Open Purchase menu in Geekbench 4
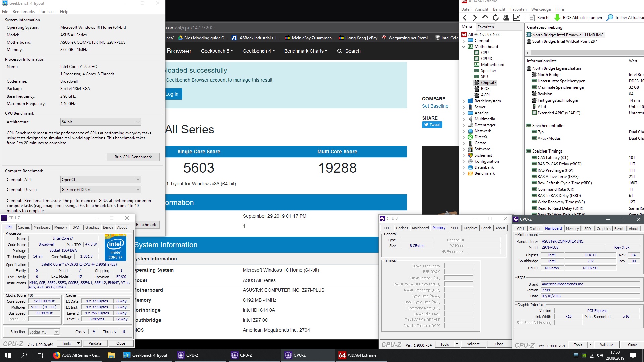Image resolution: width=644 pixels, height=362 pixels. point(47,12)
